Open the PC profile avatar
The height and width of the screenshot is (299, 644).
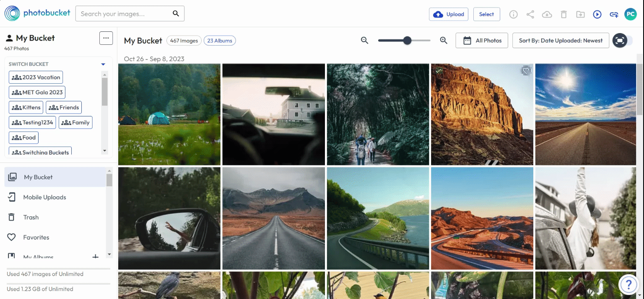pos(631,14)
